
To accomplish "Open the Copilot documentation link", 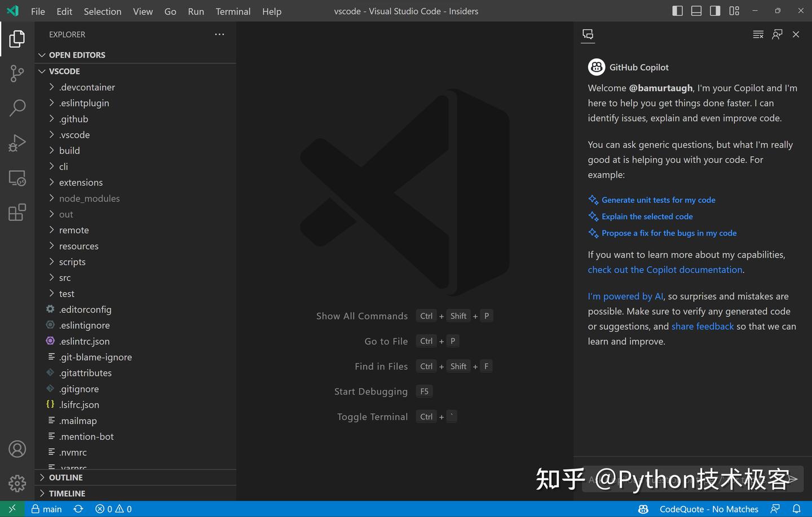I will tap(665, 269).
